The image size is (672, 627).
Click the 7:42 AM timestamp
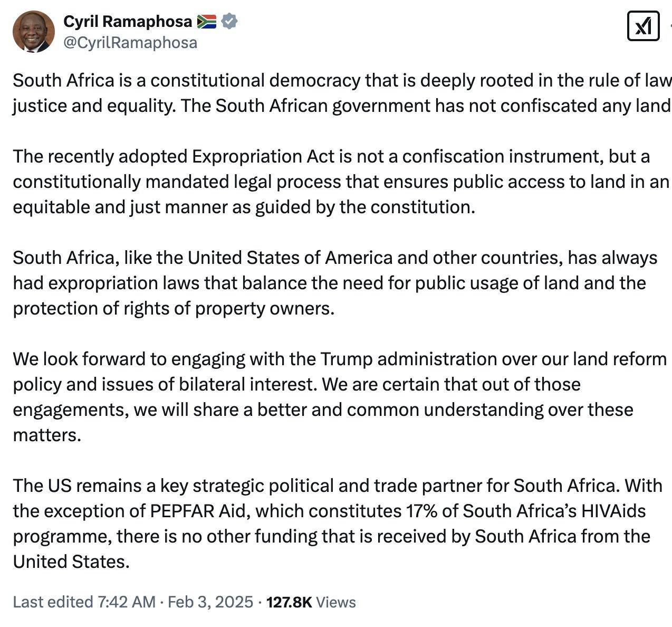[127, 602]
